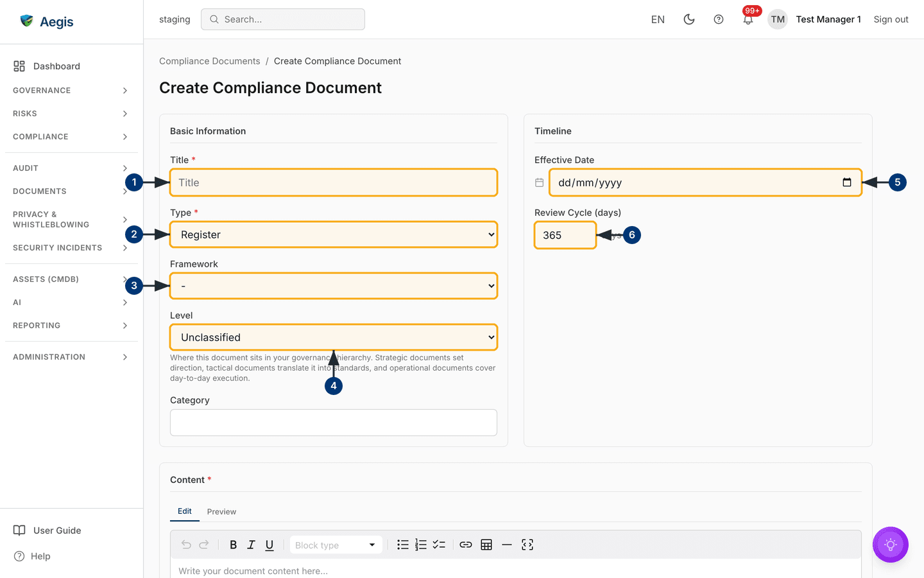The image size is (924, 578).
Task: Insert a numbered list
Action: (x=421, y=545)
